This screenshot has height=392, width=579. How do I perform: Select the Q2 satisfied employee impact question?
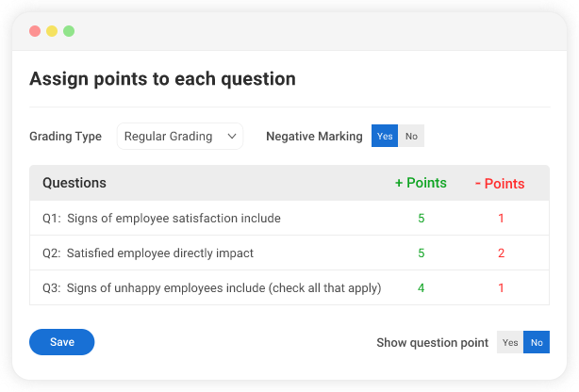pos(148,253)
